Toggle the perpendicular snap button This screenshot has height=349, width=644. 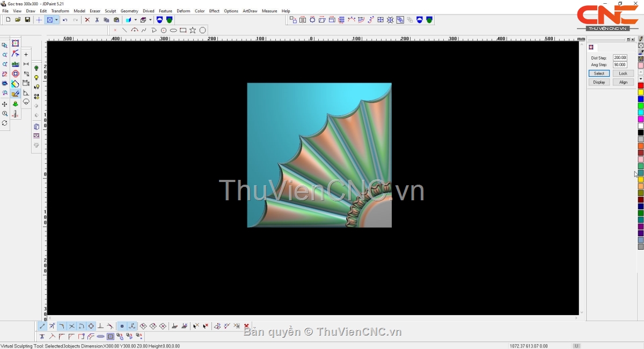[100, 326]
